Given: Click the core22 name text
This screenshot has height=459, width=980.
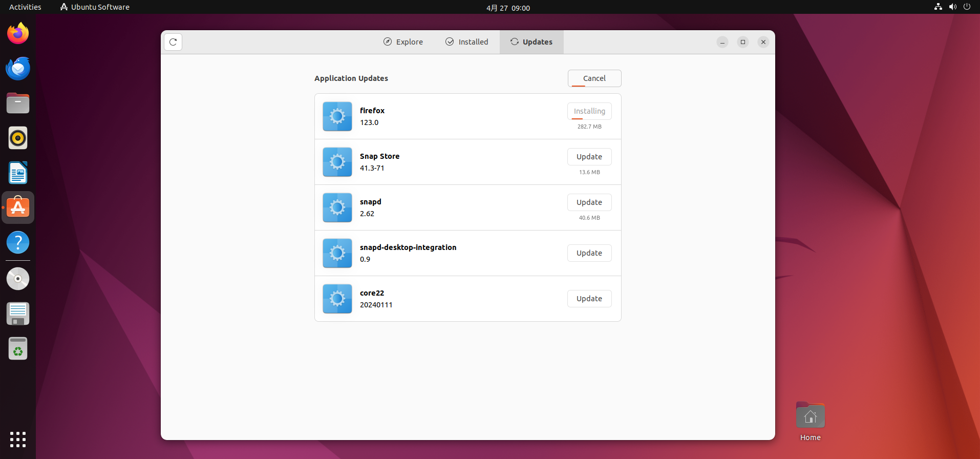Looking at the screenshot, I should [x=372, y=293].
